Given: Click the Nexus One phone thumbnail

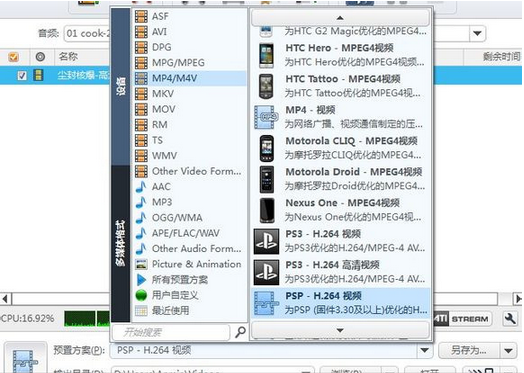Looking at the screenshot, I should (267, 210).
